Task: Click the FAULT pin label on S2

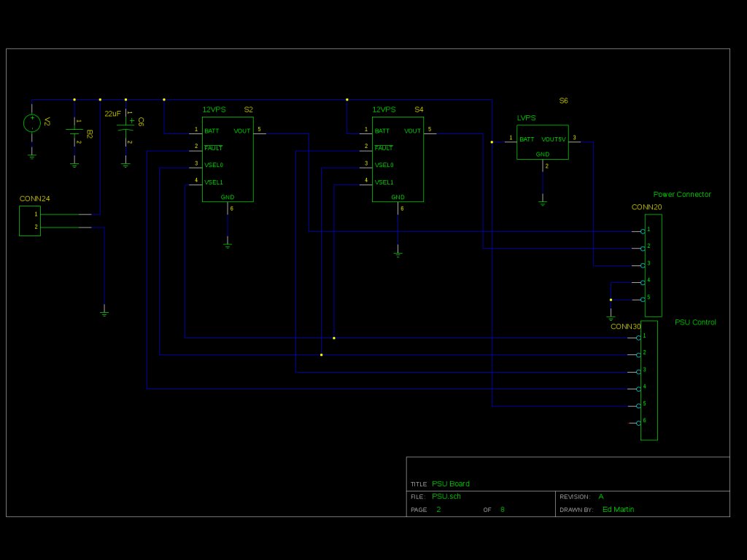Action: 214,148
